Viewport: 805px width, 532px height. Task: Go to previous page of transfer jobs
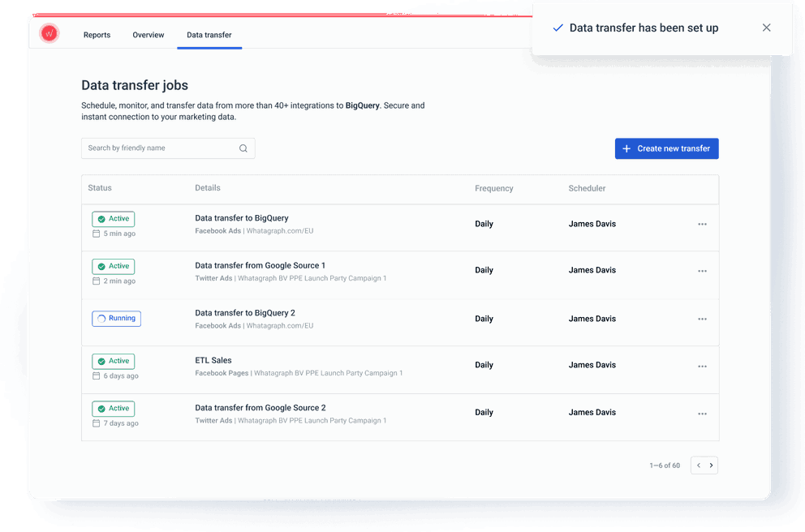(698, 465)
